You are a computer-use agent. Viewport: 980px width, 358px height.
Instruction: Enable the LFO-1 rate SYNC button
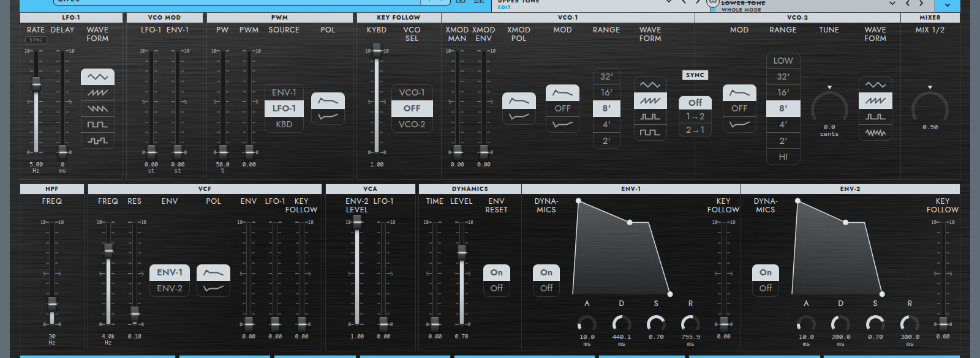36,40
